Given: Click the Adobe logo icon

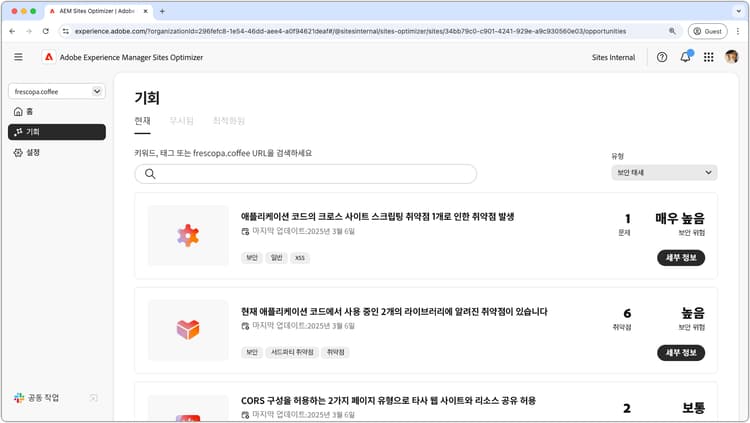Looking at the screenshot, I should click(x=49, y=57).
